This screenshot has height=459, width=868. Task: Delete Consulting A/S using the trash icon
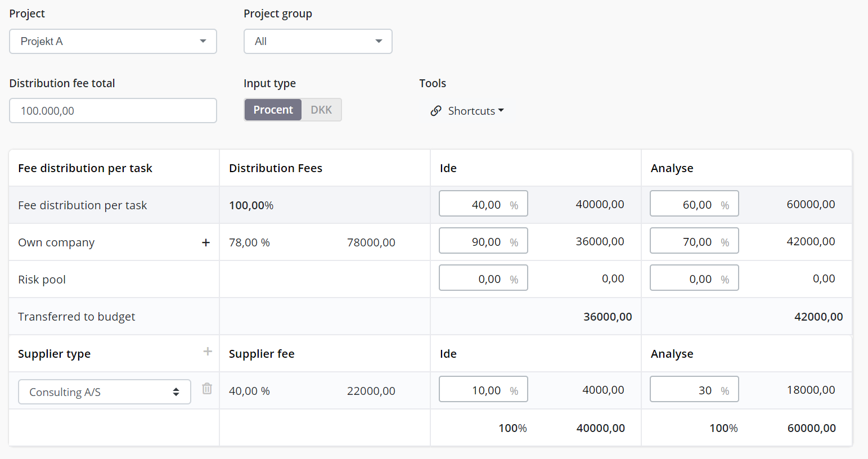click(206, 388)
